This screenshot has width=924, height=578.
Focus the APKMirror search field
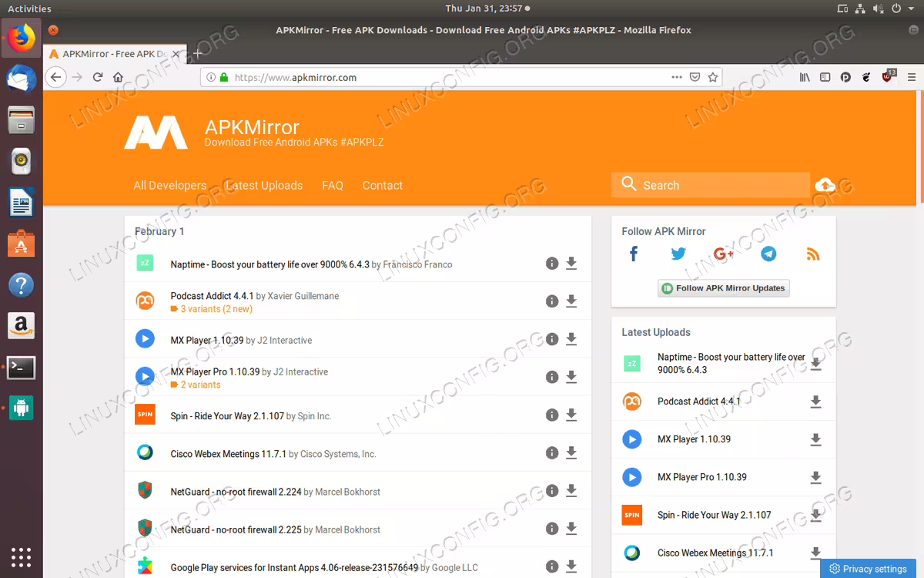[x=711, y=185]
